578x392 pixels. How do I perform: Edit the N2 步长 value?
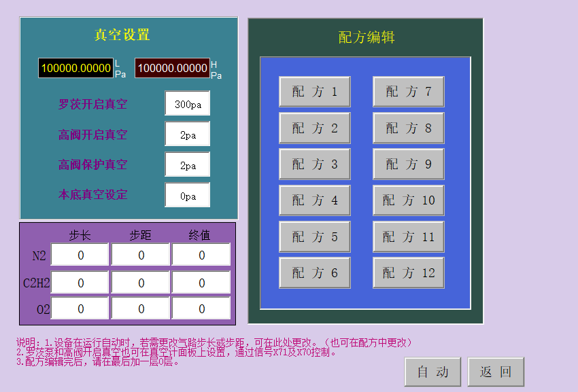pos(80,255)
